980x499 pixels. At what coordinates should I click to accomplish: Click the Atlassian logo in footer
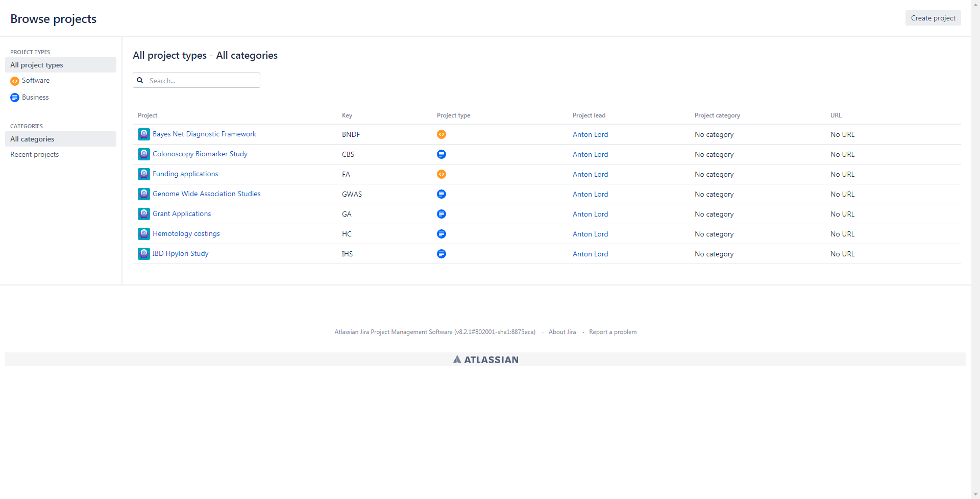tap(486, 360)
